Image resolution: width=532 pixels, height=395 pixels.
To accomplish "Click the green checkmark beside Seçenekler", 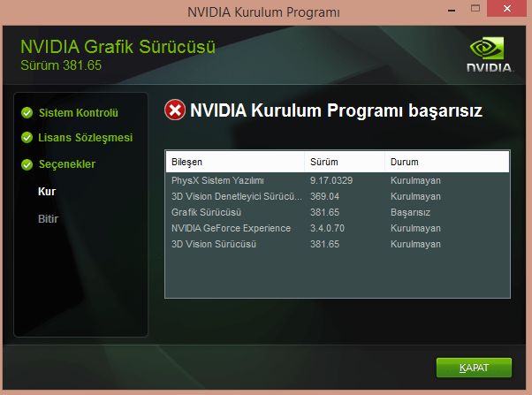I will pyautogui.click(x=27, y=164).
